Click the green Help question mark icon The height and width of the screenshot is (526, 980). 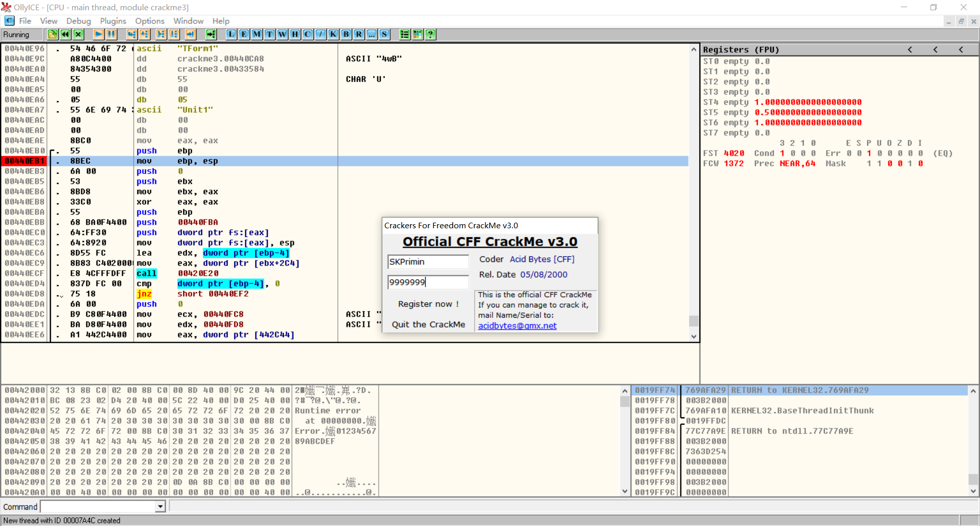click(430, 34)
